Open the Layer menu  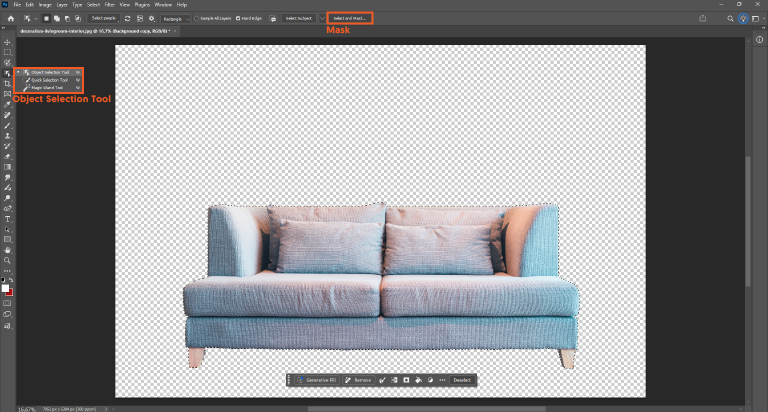[x=62, y=4]
